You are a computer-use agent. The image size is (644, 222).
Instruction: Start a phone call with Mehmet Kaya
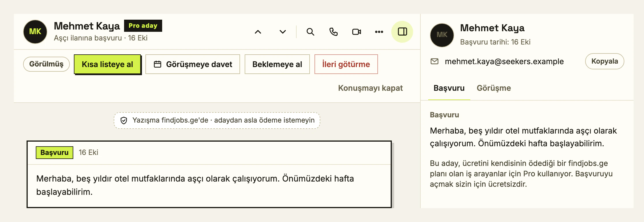(x=334, y=32)
